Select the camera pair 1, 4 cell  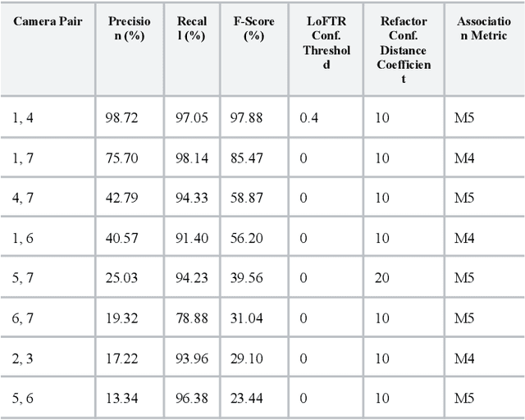[x=23, y=118]
